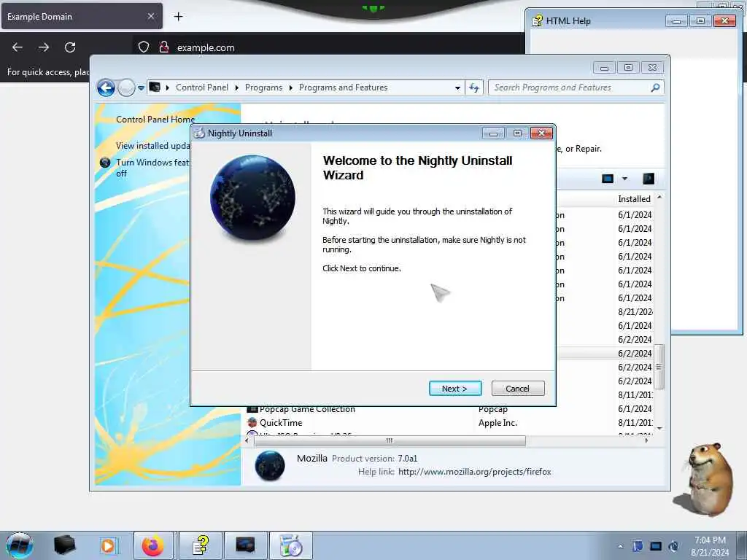Image resolution: width=747 pixels, height=560 pixels.
Task: Click shield icon beside Turn Windows features
Action: tap(105, 163)
